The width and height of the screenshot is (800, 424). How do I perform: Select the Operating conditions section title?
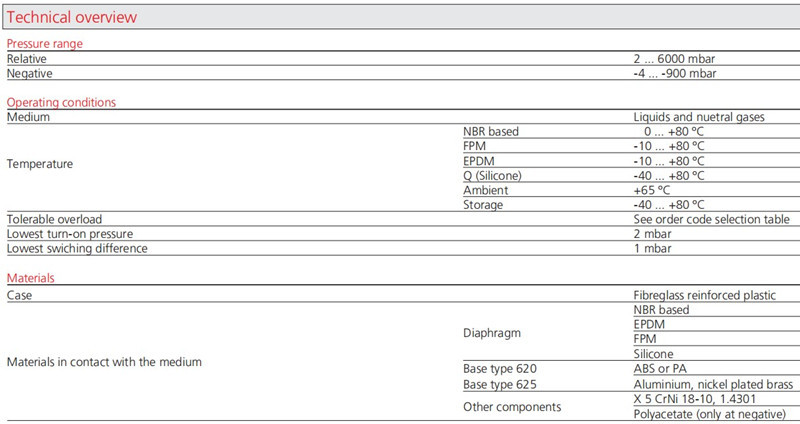[x=62, y=102]
